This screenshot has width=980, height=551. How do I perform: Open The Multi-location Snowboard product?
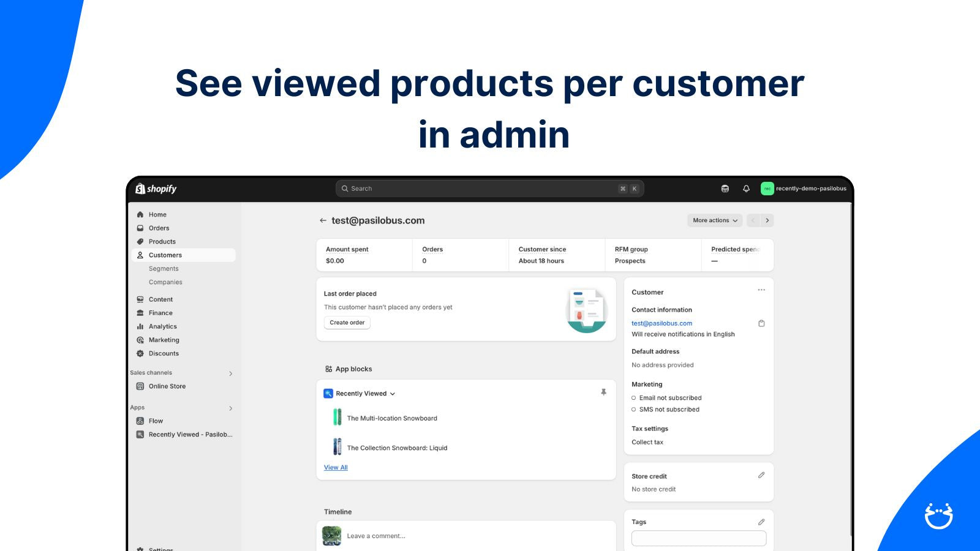click(x=392, y=419)
